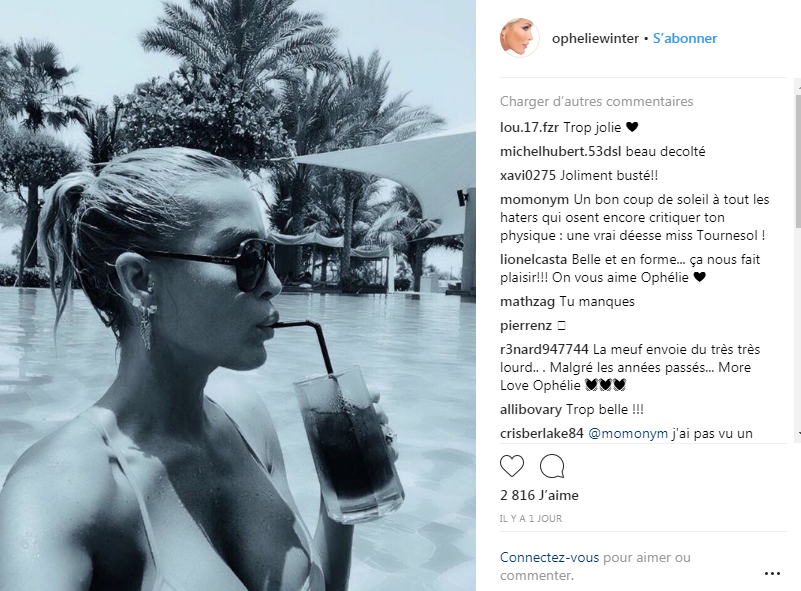Follow via the S'abonner link
This screenshot has height=591, width=801.
(x=685, y=38)
